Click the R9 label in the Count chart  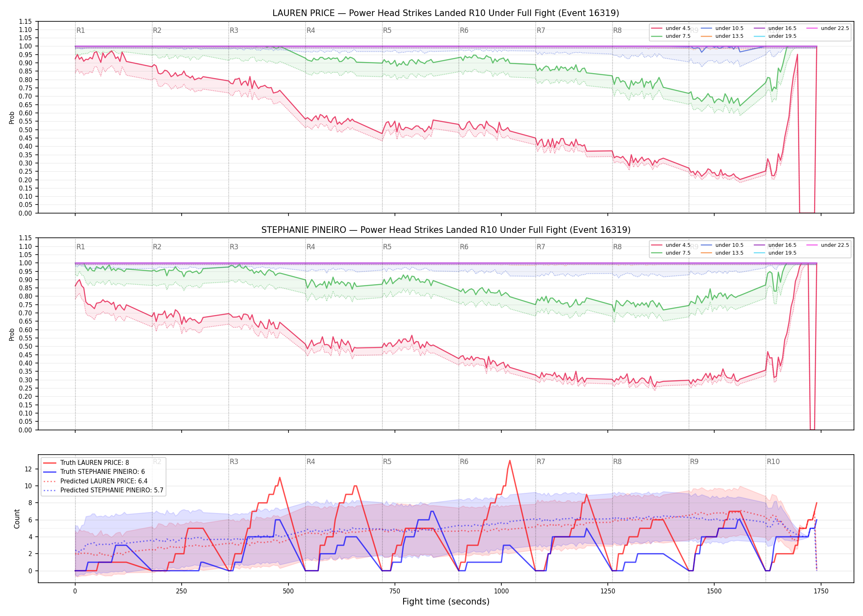pos(694,462)
